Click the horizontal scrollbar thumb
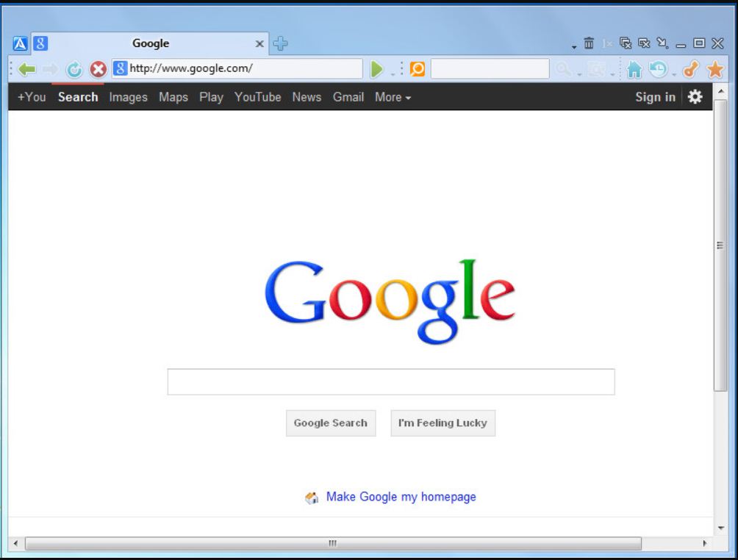The image size is (738, 560). pos(333,544)
